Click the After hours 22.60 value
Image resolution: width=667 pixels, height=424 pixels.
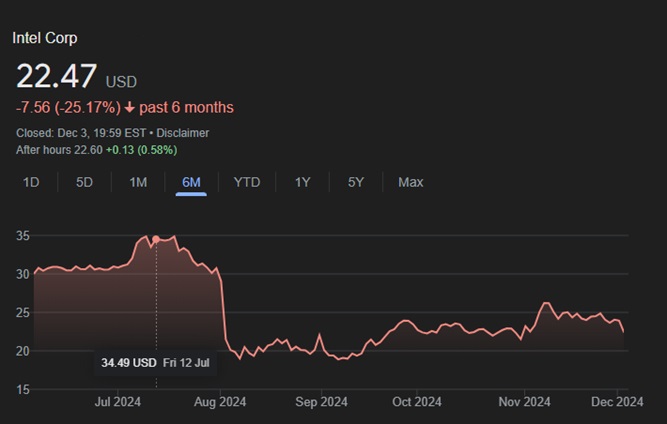pyautogui.click(x=59, y=150)
